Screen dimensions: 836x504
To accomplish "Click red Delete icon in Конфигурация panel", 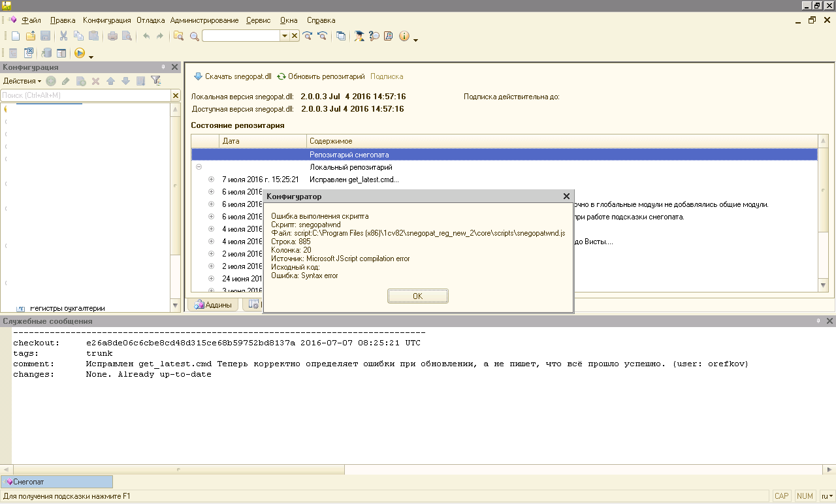I will [x=95, y=81].
